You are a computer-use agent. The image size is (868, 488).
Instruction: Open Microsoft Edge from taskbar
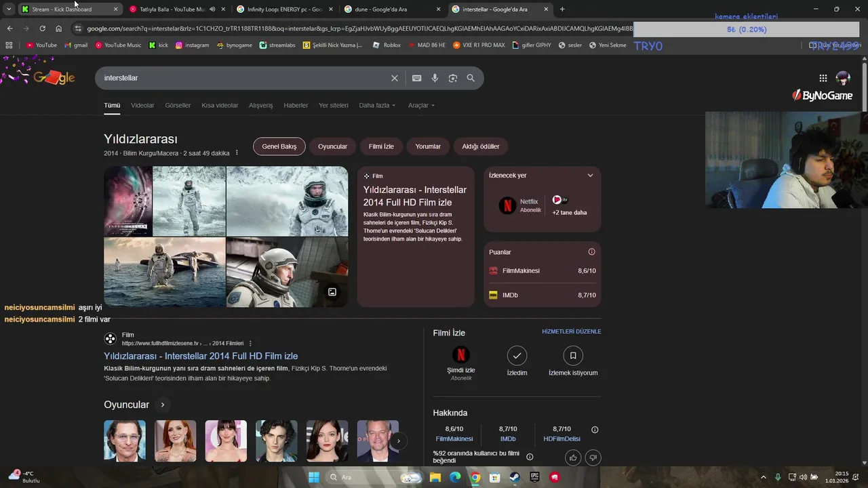tap(455, 477)
